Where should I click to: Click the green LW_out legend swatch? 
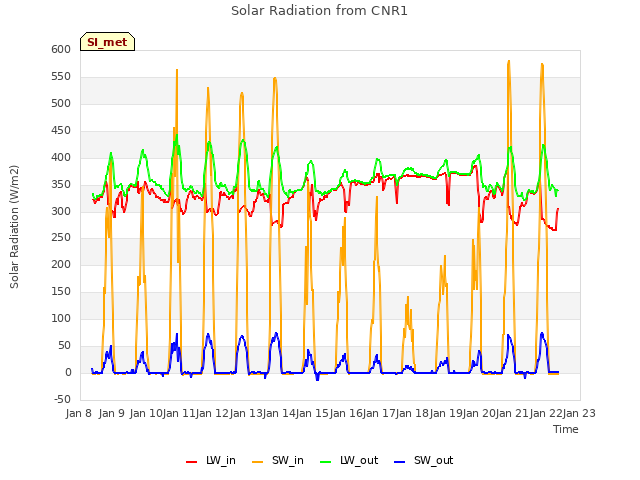click(x=326, y=462)
